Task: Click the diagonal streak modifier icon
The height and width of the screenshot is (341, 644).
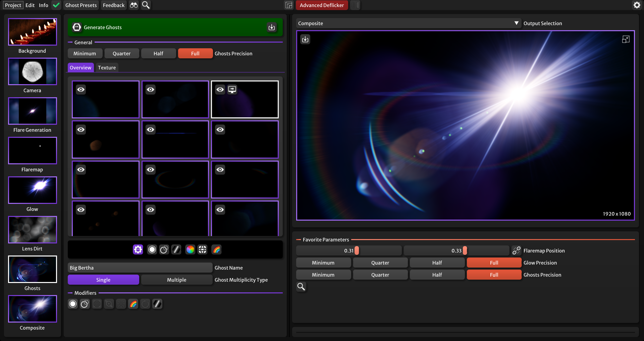Action: coord(157,304)
